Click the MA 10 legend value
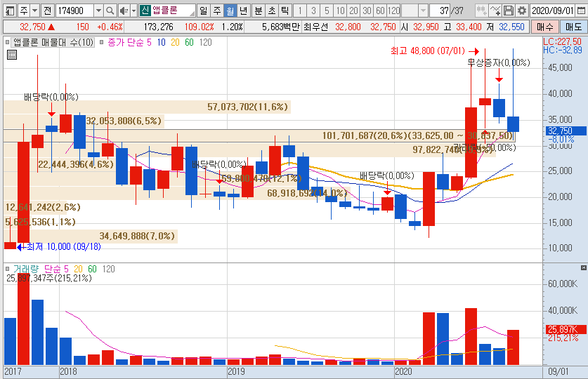 coord(162,42)
